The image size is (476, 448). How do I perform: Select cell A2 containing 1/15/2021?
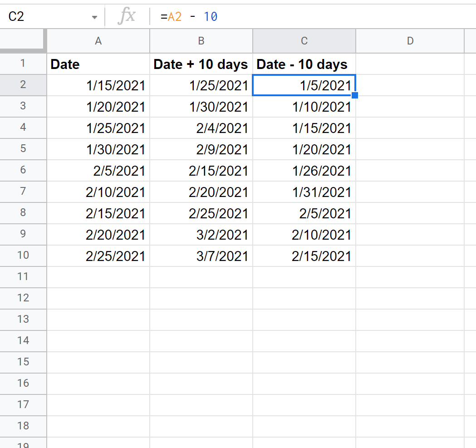pos(98,85)
